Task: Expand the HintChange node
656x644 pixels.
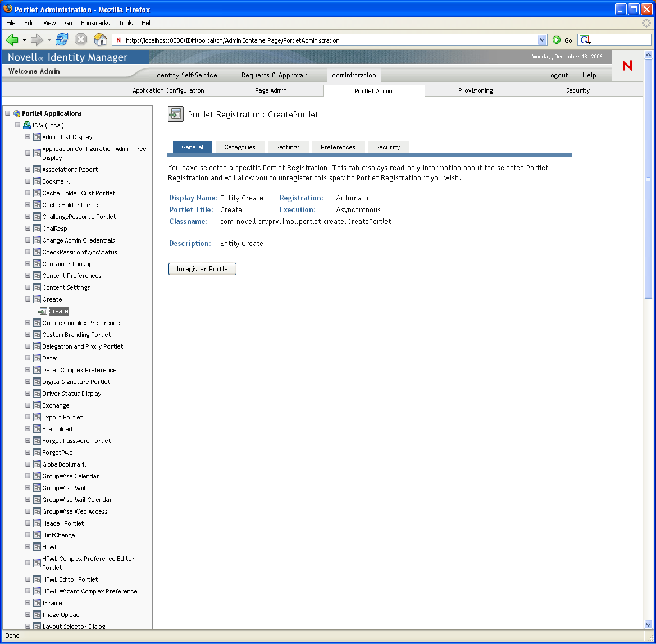Action: pyautogui.click(x=28, y=535)
